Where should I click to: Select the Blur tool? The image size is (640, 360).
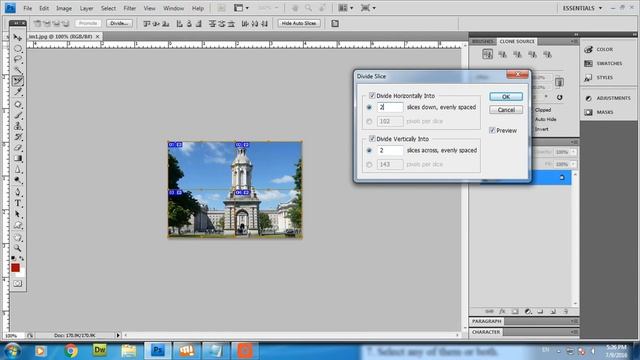coord(18,169)
